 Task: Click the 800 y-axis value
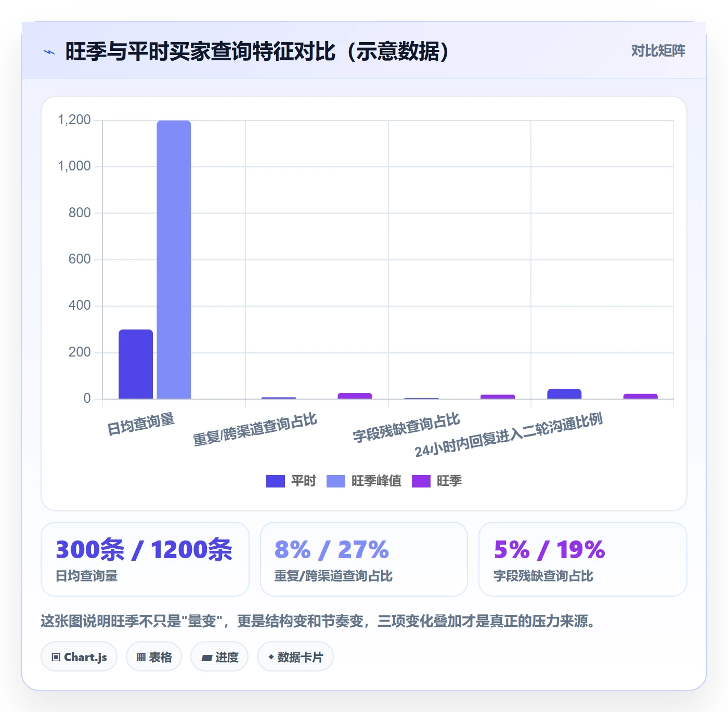[80, 213]
